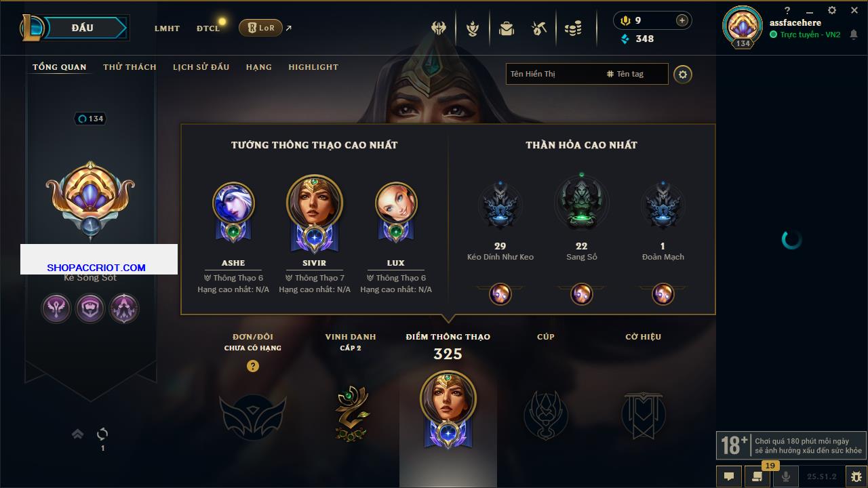Open the champion mastery emblem icon
The width and height of the screenshot is (868, 488).
473,28
